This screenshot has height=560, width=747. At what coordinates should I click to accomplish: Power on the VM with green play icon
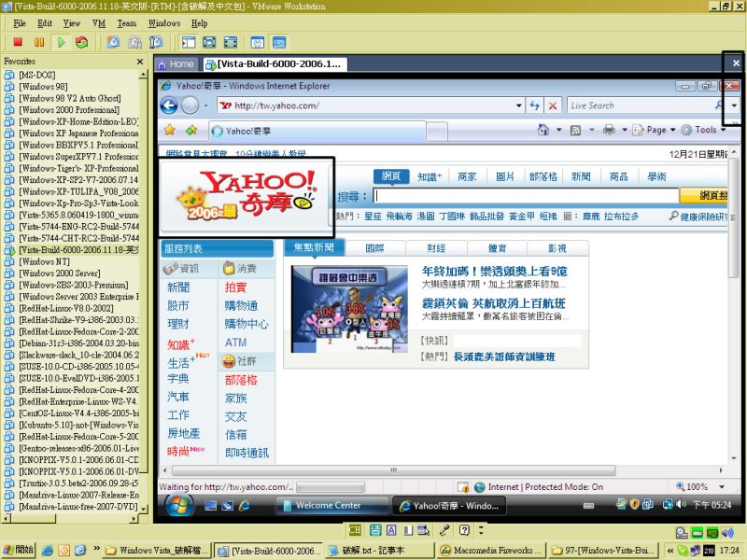(x=61, y=42)
